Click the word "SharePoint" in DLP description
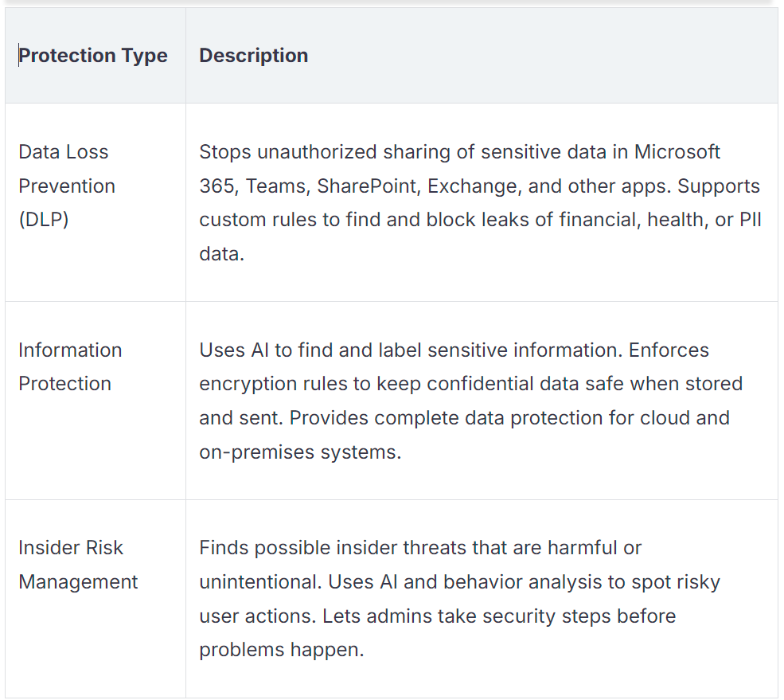This screenshot has width=784, height=700. tap(369, 186)
